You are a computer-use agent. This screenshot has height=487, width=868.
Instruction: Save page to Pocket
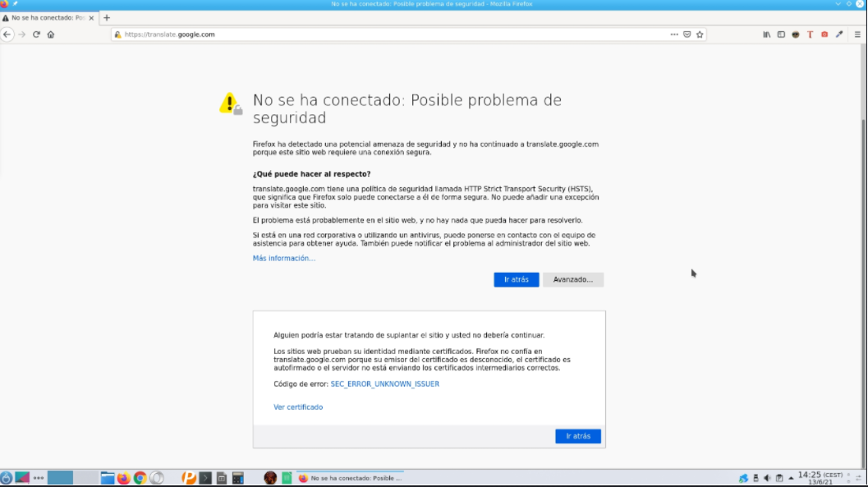687,34
